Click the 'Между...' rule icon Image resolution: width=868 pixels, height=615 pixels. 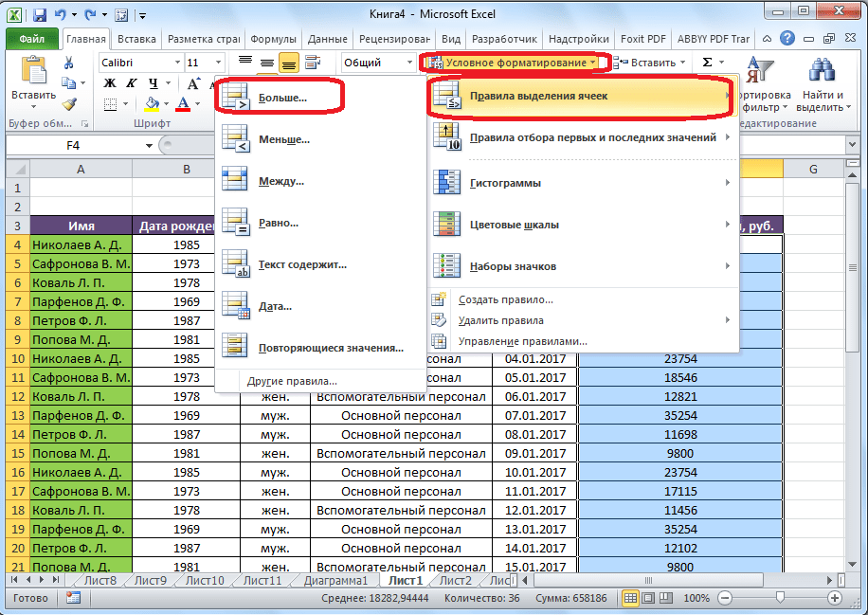coord(234,181)
